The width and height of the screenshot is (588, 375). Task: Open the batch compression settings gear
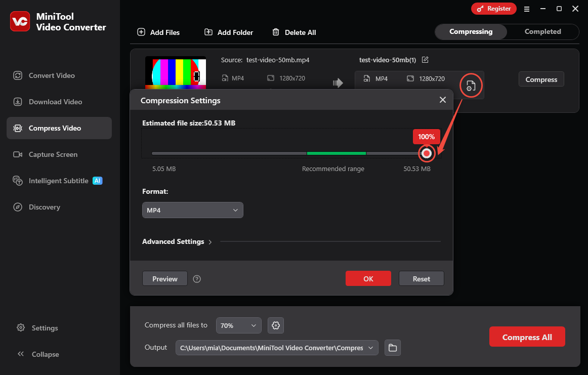[x=275, y=325]
